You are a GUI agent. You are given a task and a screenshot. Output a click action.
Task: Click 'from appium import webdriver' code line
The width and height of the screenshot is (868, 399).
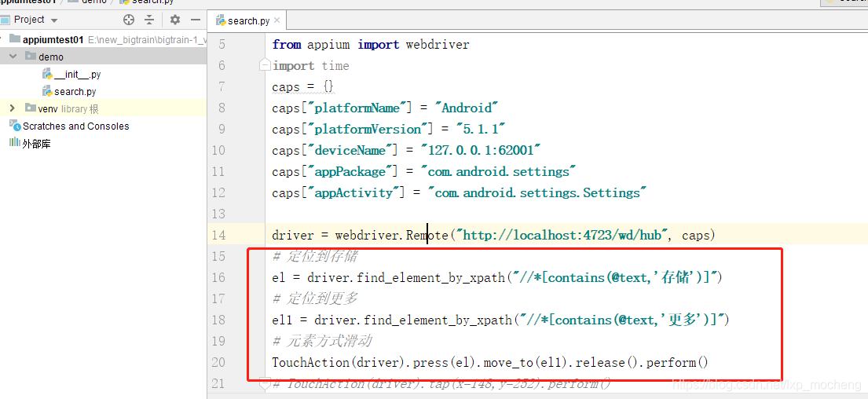(x=370, y=44)
